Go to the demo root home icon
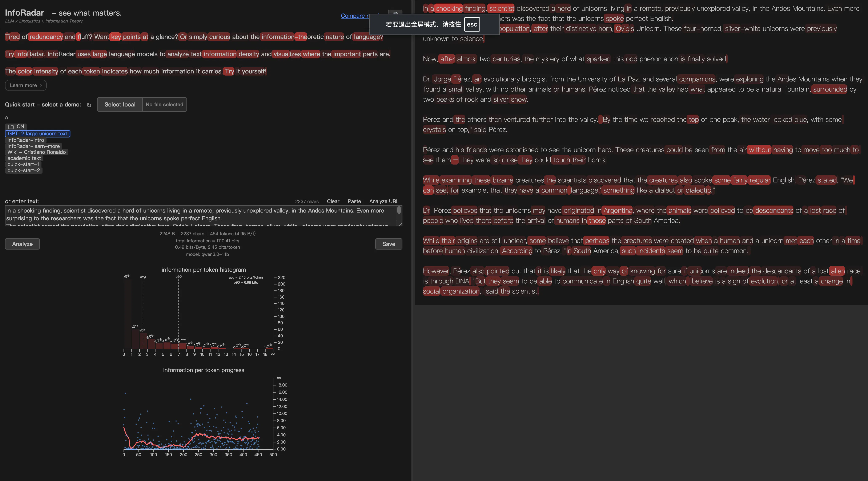Image resolution: width=868 pixels, height=481 pixels. (x=6, y=118)
